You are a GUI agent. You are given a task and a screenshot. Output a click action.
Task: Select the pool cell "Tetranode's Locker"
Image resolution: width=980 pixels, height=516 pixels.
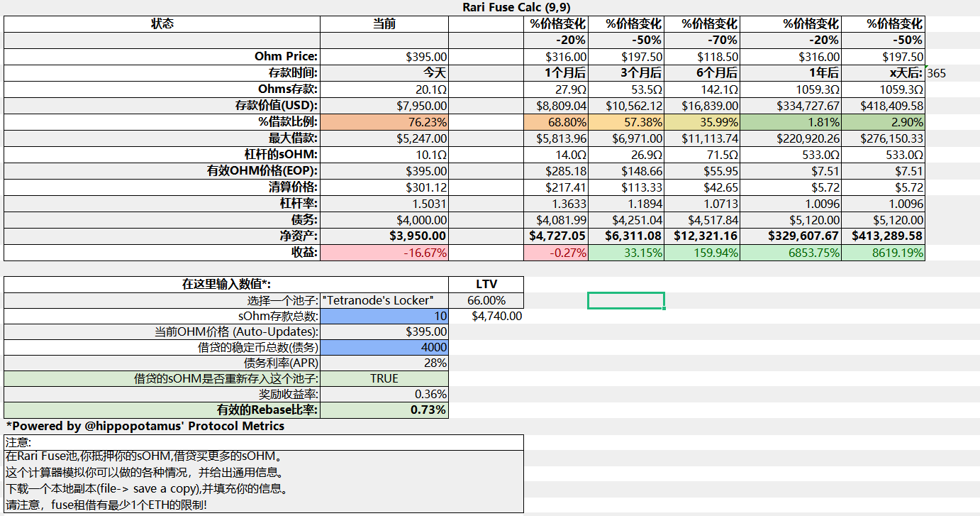pos(384,300)
